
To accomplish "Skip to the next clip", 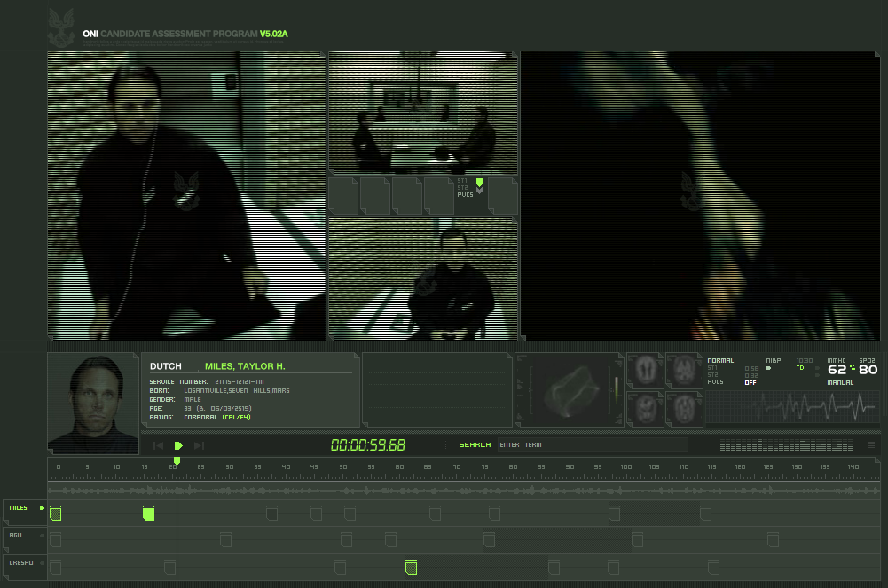I will click(199, 445).
